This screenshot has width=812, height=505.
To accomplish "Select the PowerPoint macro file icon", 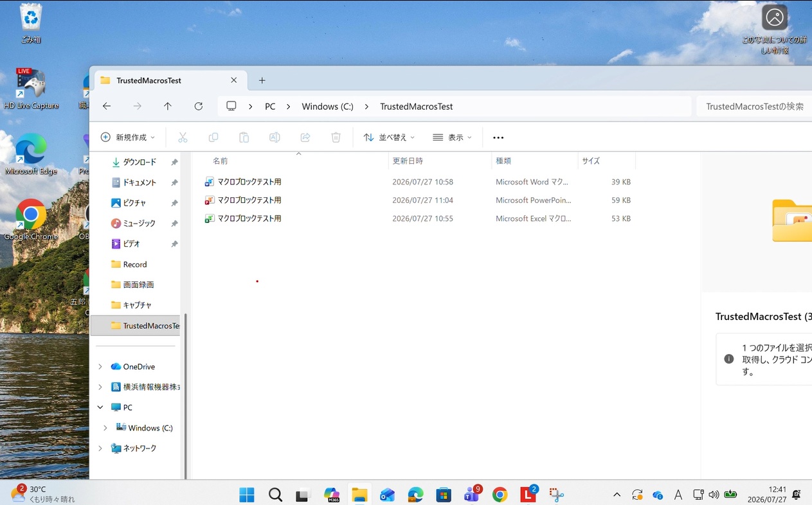I will coord(209,200).
